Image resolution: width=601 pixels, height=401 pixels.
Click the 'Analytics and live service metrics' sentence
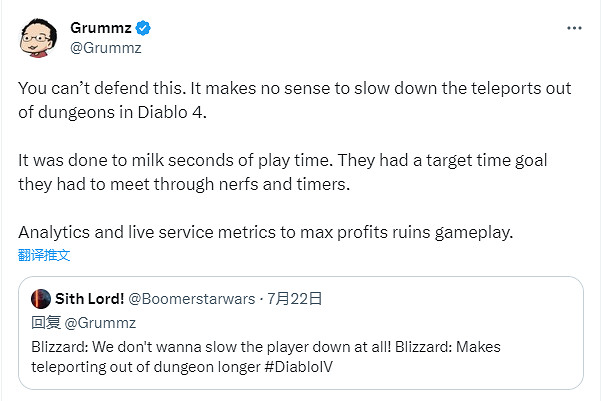point(265,232)
